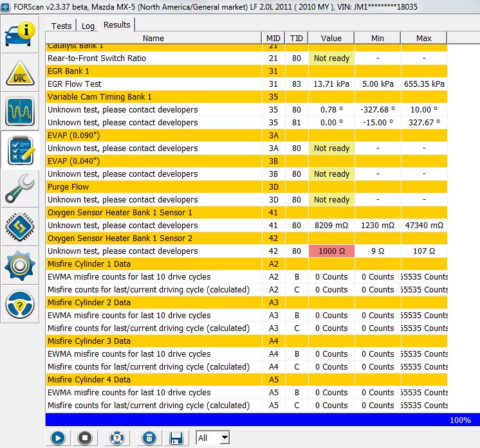
Task: Open the Vehicle information section
Action: pyautogui.click(x=20, y=34)
